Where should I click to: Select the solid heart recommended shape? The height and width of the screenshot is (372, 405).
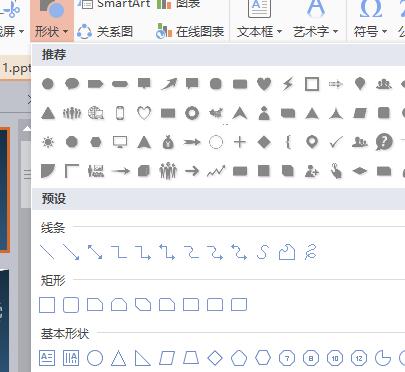click(x=264, y=84)
